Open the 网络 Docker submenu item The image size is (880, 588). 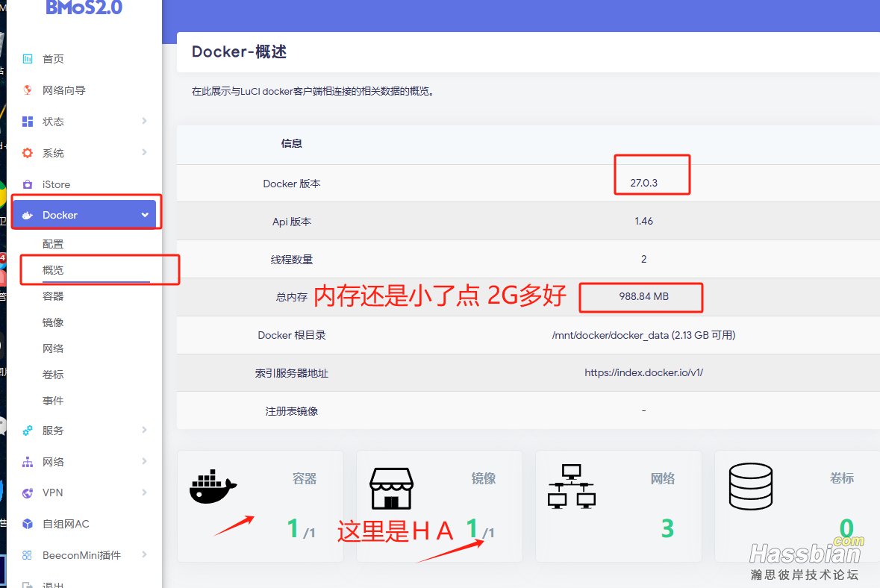(x=53, y=348)
